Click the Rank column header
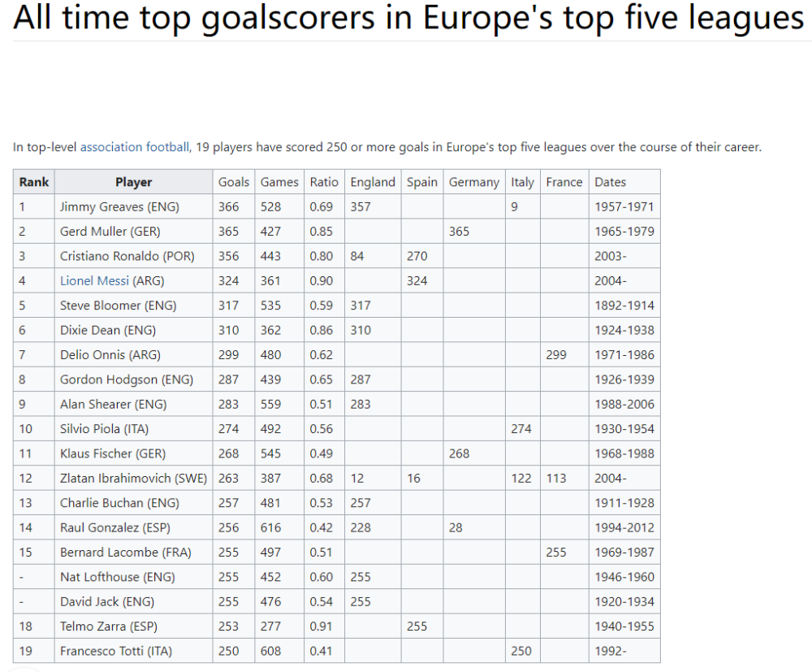The width and height of the screenshot is (812, 672). pos(33,182)
